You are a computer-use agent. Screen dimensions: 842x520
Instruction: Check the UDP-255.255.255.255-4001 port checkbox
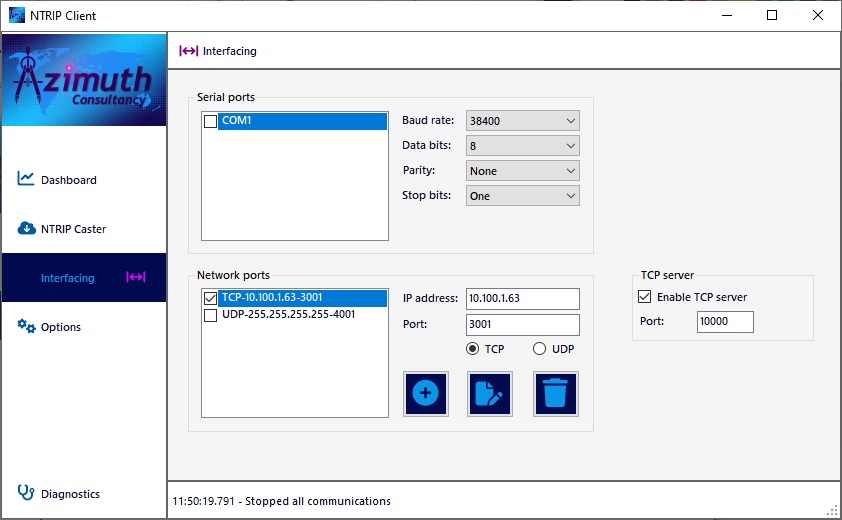[x=210, y=315]
